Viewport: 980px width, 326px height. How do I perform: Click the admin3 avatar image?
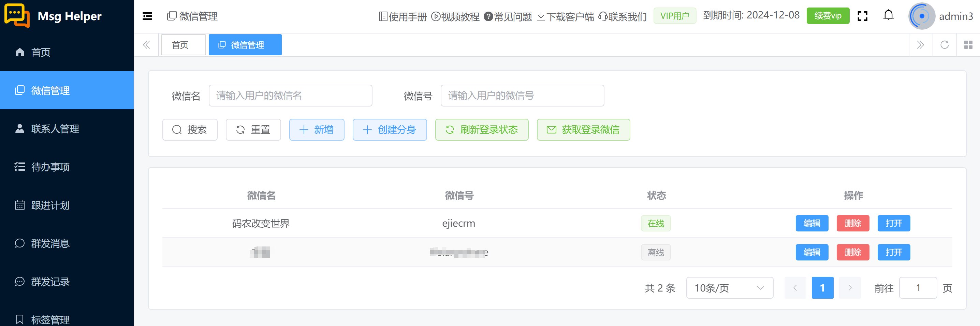tap(921, 16)
